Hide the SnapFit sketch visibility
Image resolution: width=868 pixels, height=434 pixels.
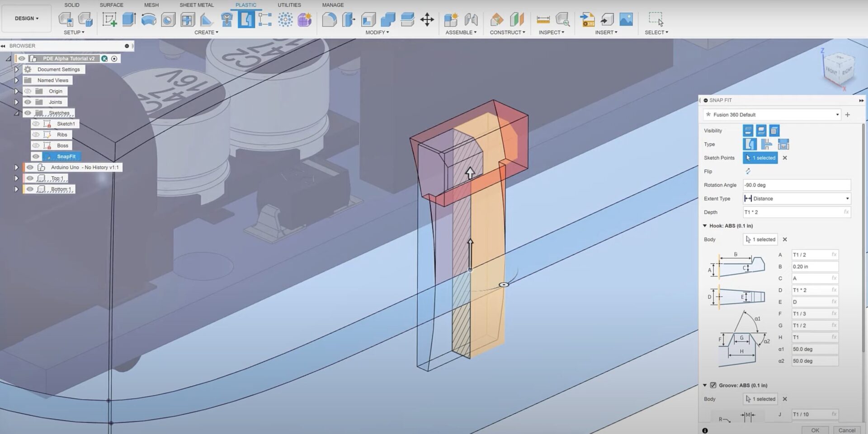tap(36, 156)
